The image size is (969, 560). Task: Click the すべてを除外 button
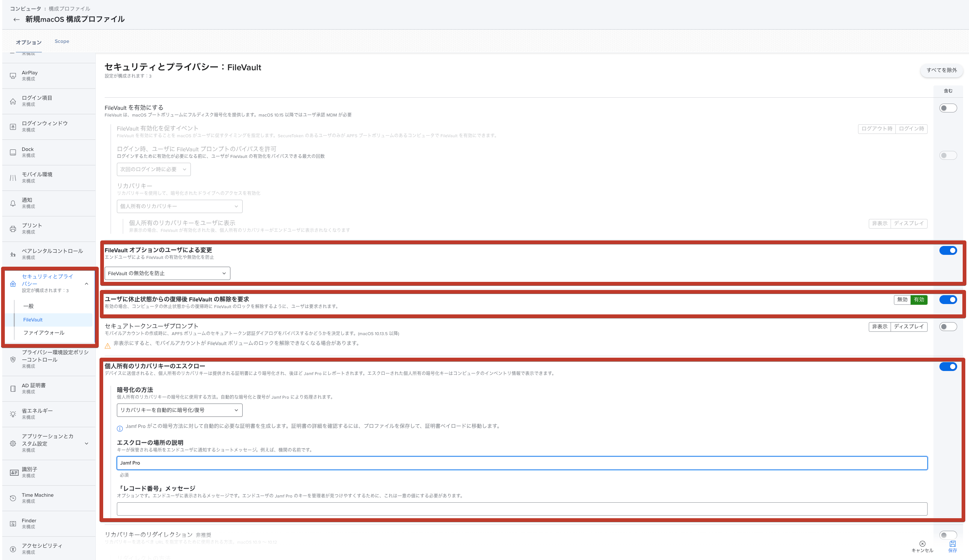[x=941, y=70]
